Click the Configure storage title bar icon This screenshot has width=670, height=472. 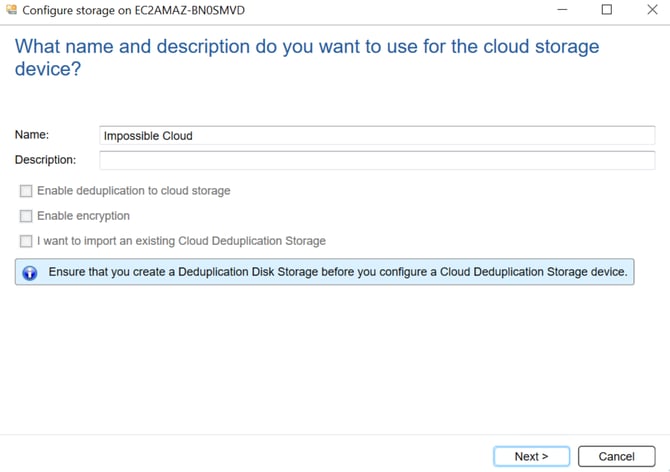point(11,9)
